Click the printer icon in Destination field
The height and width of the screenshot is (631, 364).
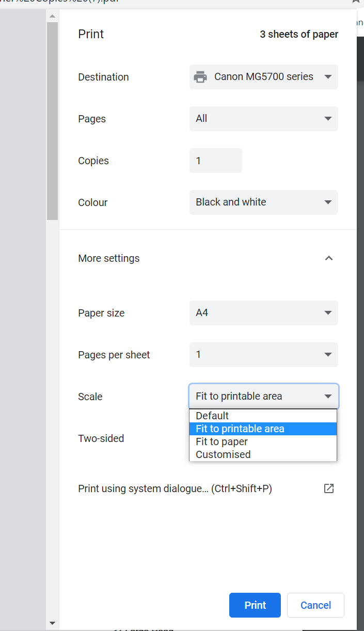[x=200, y=77]
